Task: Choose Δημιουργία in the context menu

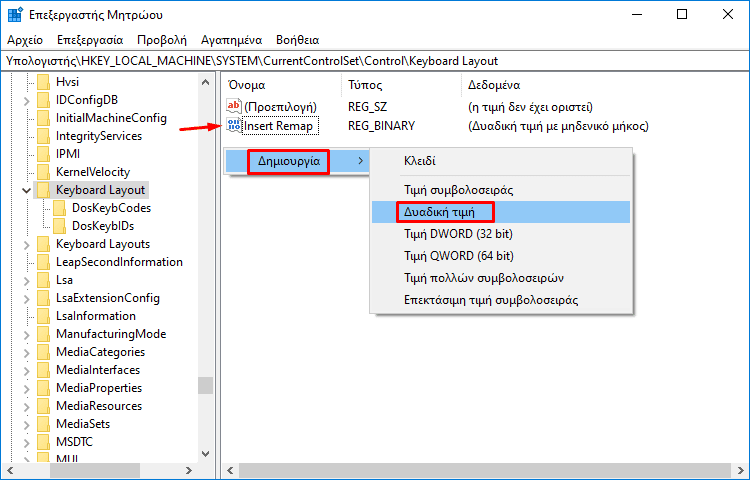Action: pyautogui.click(x=297, y=161)
